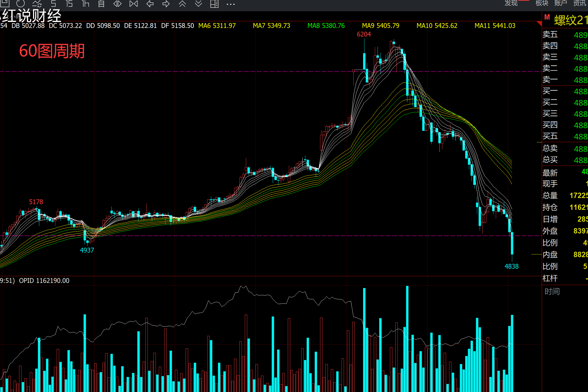Switch to the daily (日) period
The image size is (588, 392).
coord(101,3)
